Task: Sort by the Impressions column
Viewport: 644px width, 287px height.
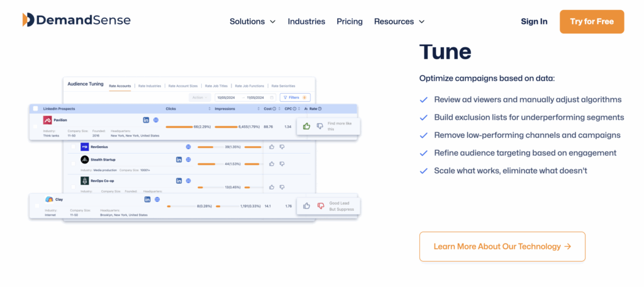Action: (x=258, y=109)
